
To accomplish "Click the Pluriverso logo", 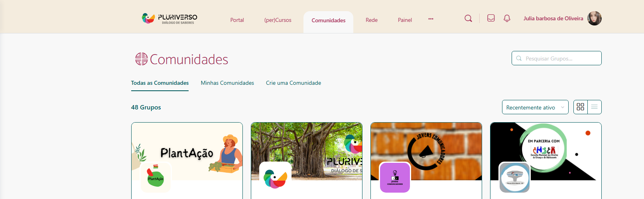I will point(169,18).
